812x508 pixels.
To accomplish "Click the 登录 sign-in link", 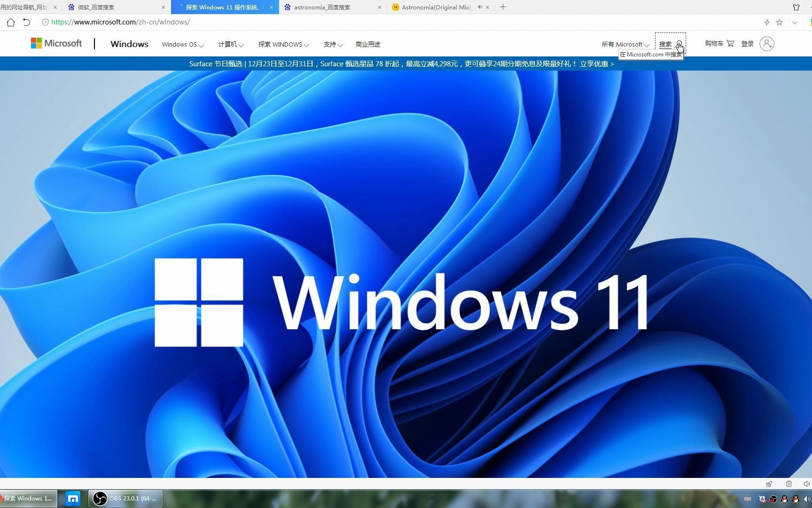I will point(747,43).
